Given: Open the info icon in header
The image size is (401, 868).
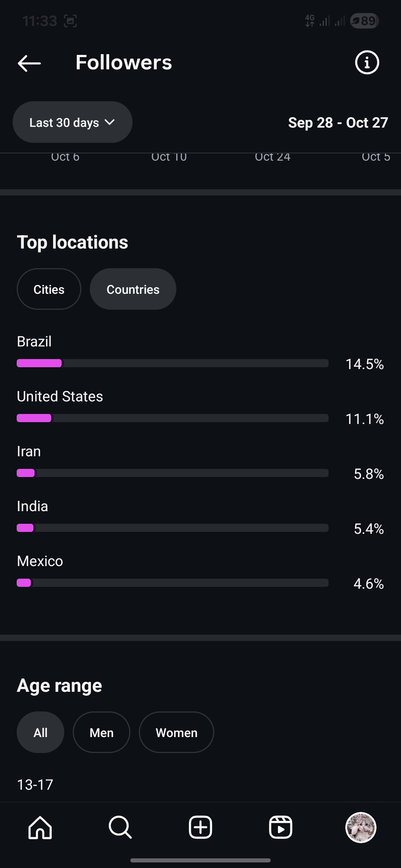Looking at the screenshot, I should [367, 62].
